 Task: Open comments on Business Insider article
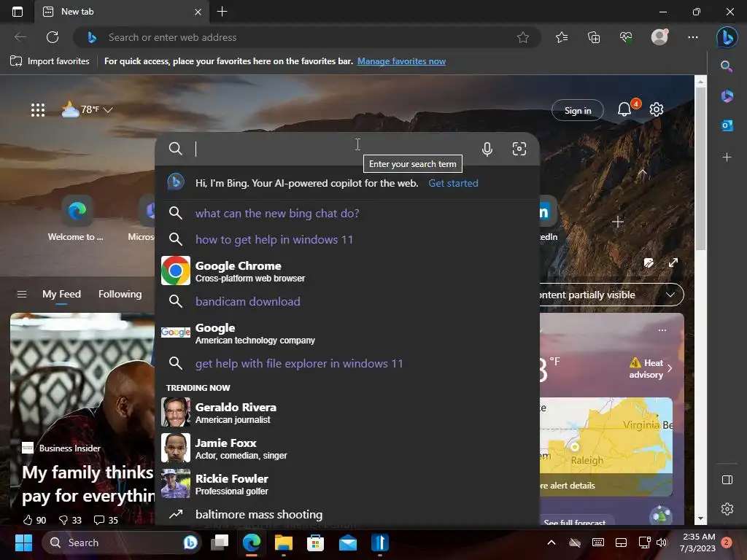pyautogui.click(x=106, y=520)
